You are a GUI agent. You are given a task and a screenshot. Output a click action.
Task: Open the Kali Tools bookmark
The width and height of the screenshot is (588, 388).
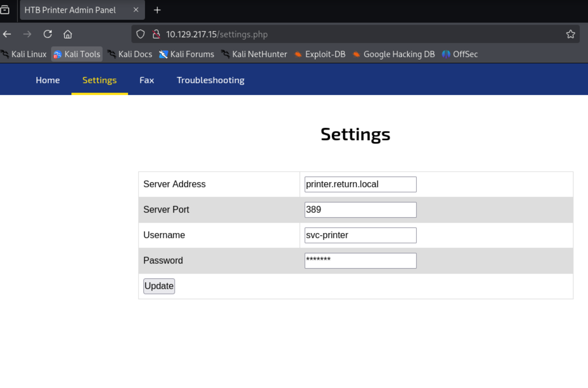pyautogui.click(x=77, y=54)
